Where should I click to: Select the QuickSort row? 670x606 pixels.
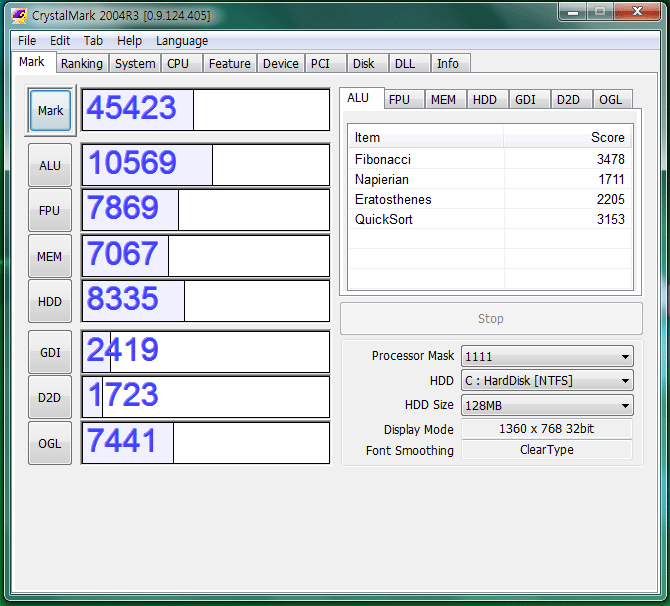coord(490,219)
